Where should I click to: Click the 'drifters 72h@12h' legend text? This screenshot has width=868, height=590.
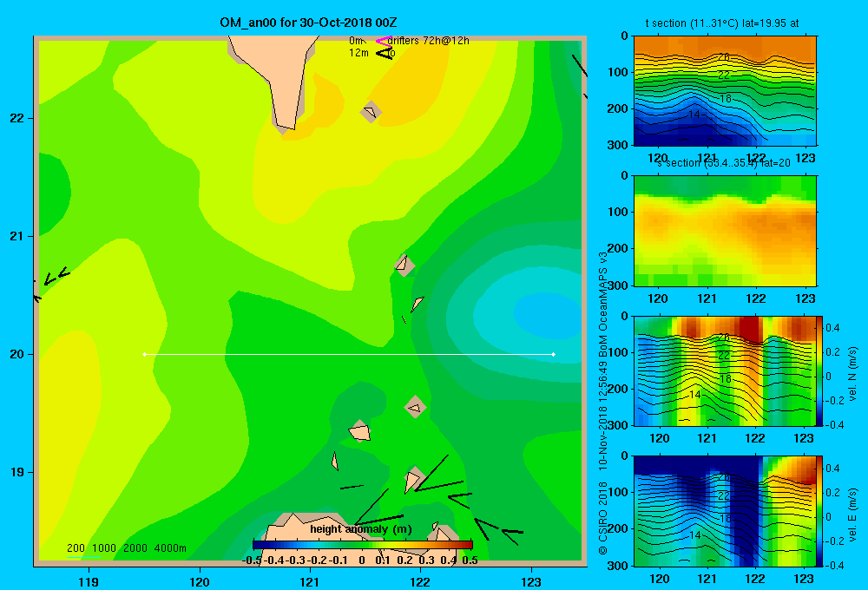coord(428,41)
